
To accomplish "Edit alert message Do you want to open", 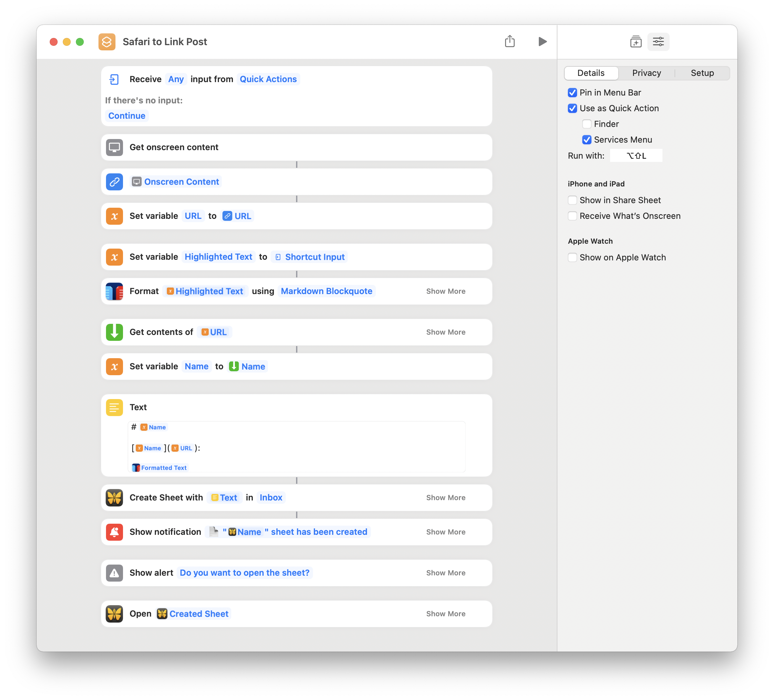I will pos(245,572).
